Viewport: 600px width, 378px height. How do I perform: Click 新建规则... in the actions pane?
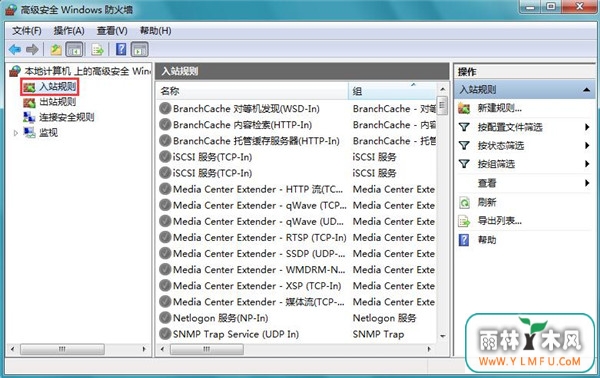pyautogui.click(x=499, y=108)
